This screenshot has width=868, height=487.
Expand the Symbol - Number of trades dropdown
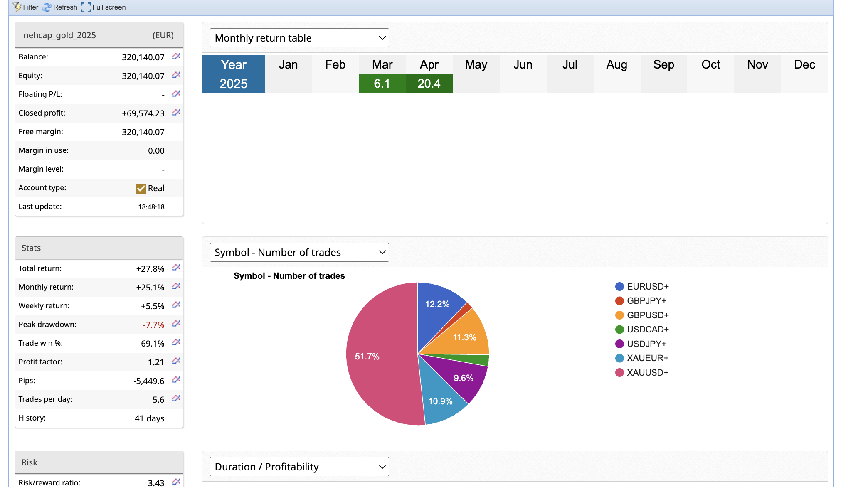(x=299, y=252)
